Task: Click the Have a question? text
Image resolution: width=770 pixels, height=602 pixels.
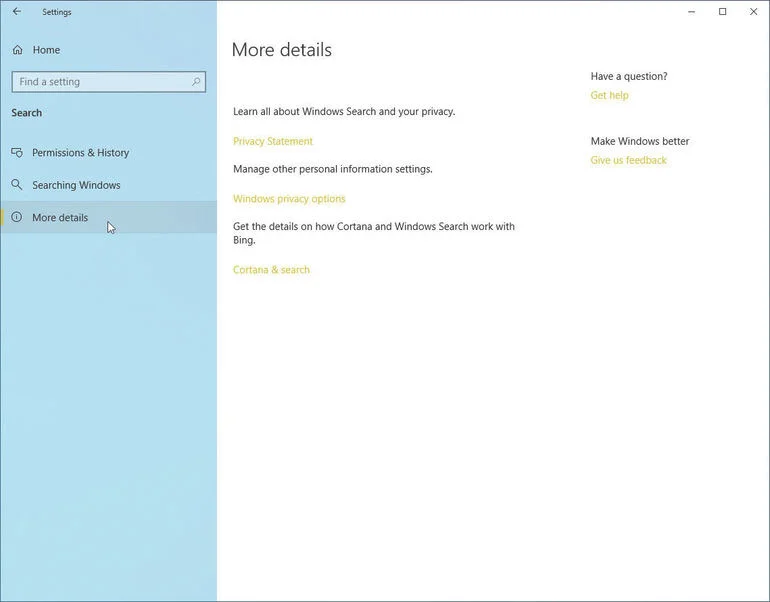Action: pyautogui.click(x=629, y=76)
